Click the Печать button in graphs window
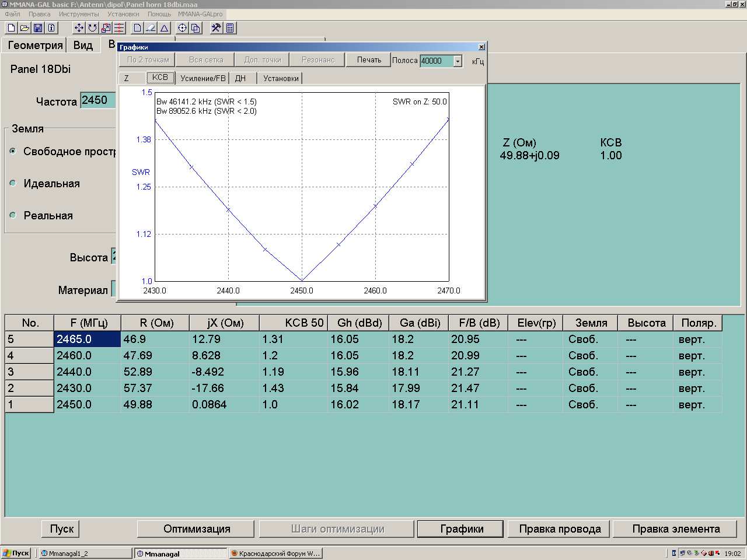The height and width of the screenshot is (560, 747). pos(369,60)
